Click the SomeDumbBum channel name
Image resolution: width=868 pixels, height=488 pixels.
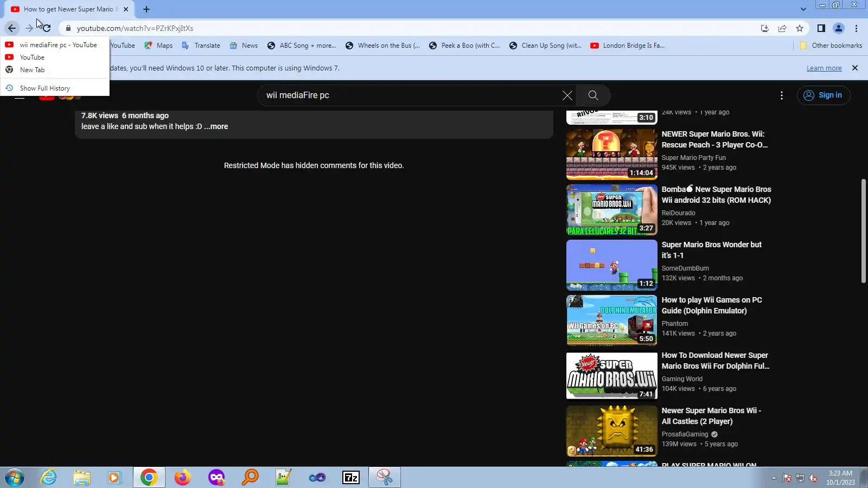coord(685,268)
